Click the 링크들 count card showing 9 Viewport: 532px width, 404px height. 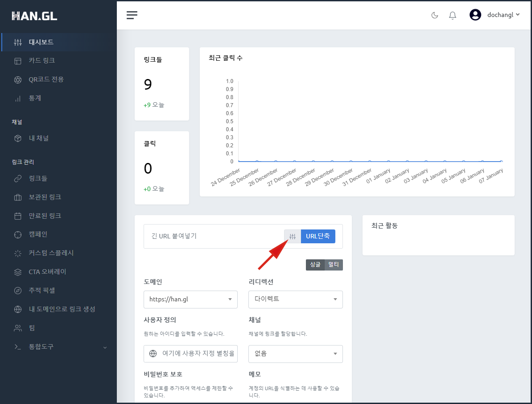coord(162,84)
